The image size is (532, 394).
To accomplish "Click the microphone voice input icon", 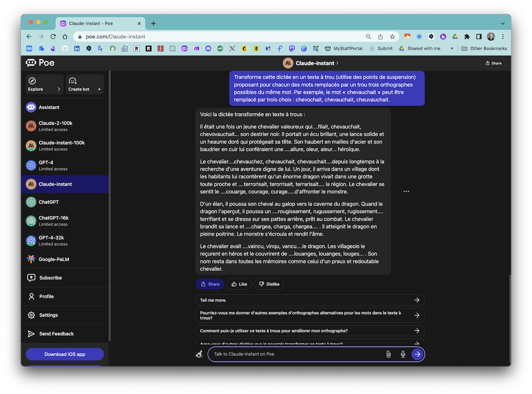I will point(403,354).
